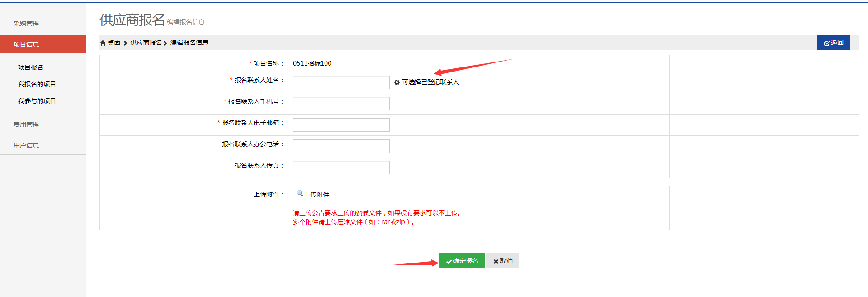Click the home icon in breadcrumb
This screenshot has width=868, height=297.
(103, 43)
